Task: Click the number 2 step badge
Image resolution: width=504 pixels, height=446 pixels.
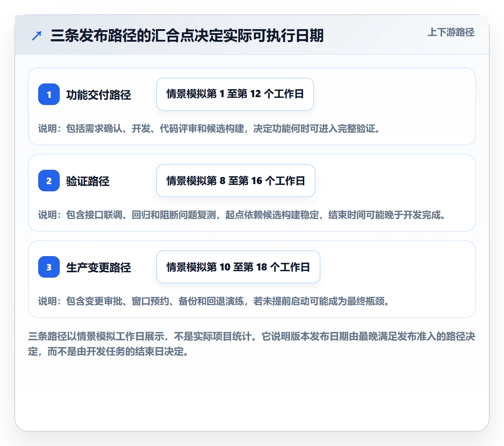Action: 49,181
